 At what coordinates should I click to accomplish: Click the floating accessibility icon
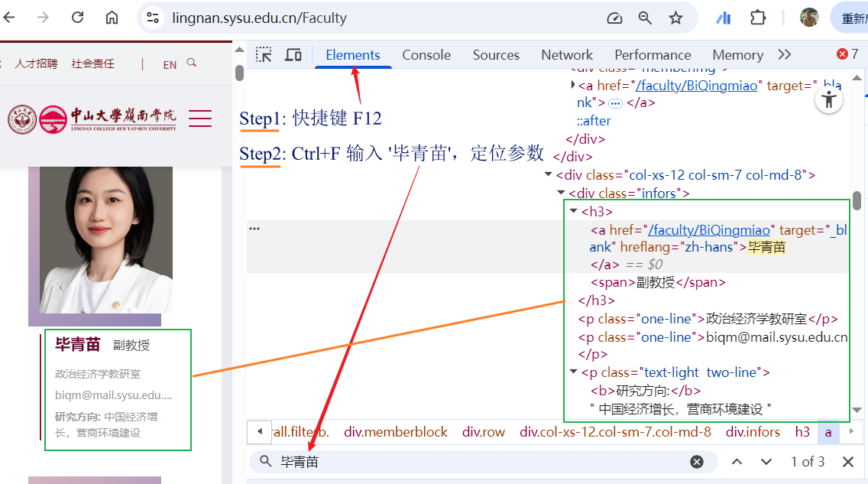tap(828, 100)
